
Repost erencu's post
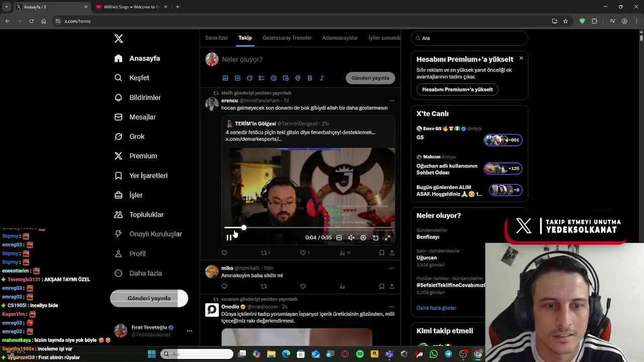264,253
